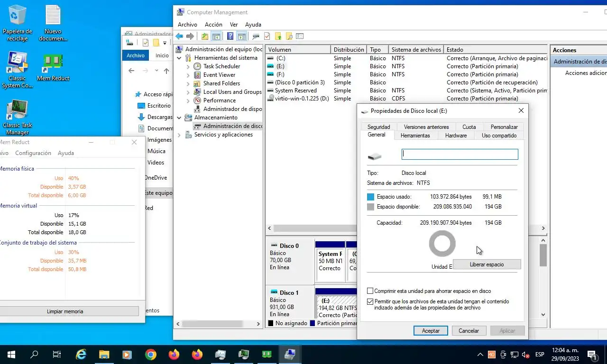Click the blue Espacio usado color swatch
Viewport: 607px width, 364px height.
pos(371,197)
